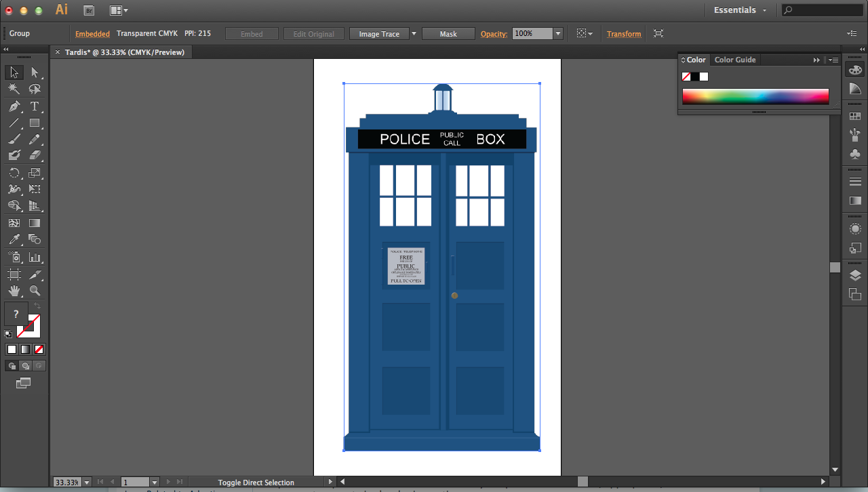Select the Selection tool (black arrow)
The image size is (868, 492).
(x=14, y=73)
